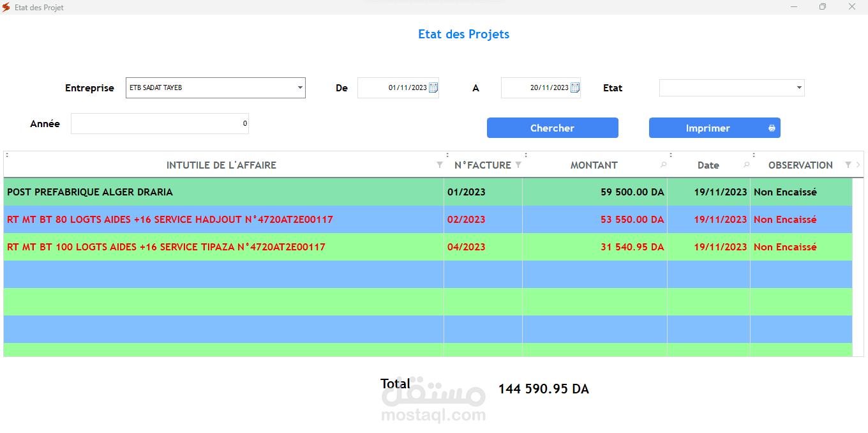Click the Chercher button

click(553, 128)
